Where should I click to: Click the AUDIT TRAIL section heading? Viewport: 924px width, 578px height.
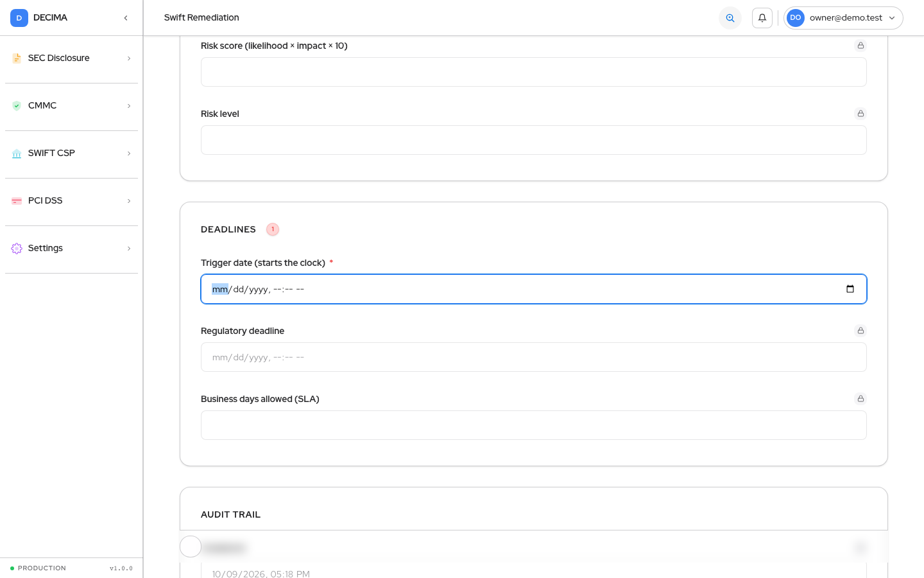231,514
